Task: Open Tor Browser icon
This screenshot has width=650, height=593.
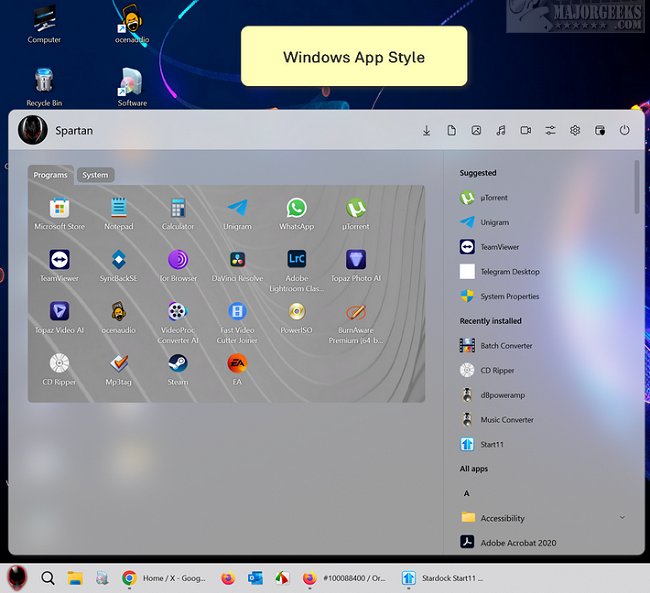Action: coord(178,266)
